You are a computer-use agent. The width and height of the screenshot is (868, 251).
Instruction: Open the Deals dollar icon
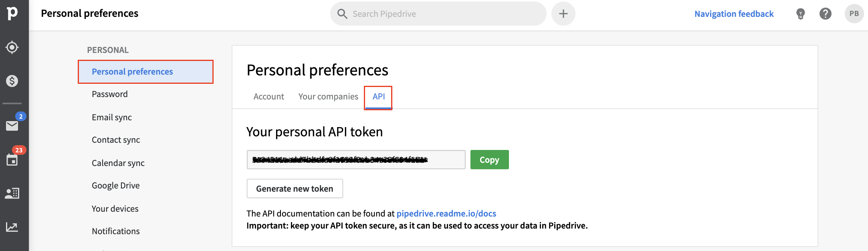(12, 81)
